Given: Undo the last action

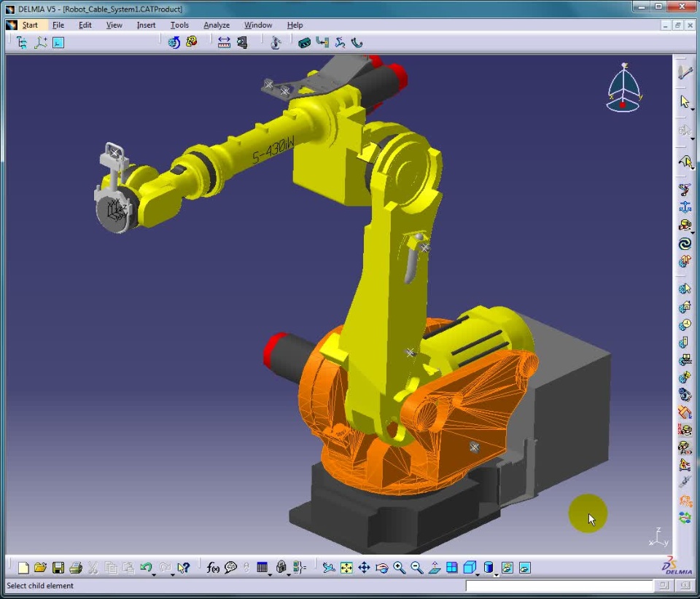Looking at the screenshot, I should 146,567.
